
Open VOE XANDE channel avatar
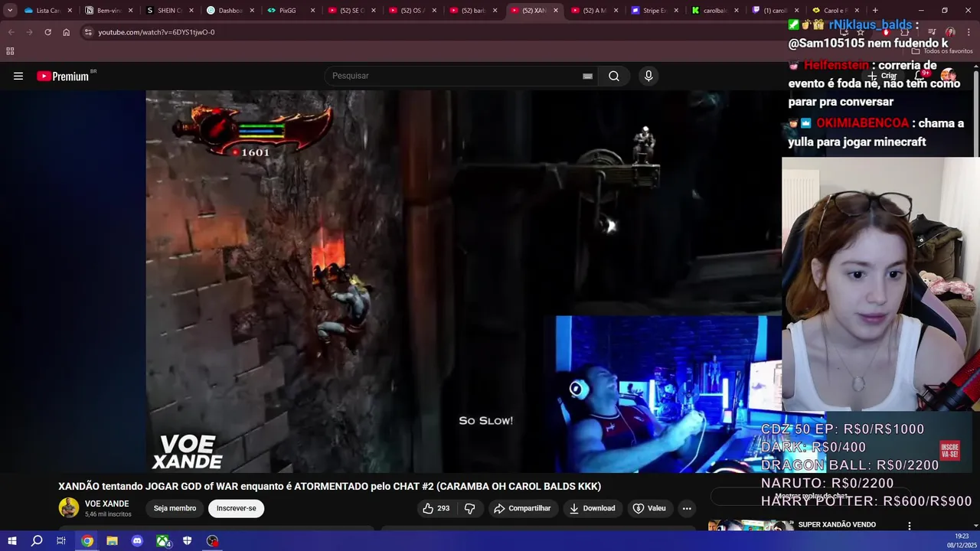69,508
